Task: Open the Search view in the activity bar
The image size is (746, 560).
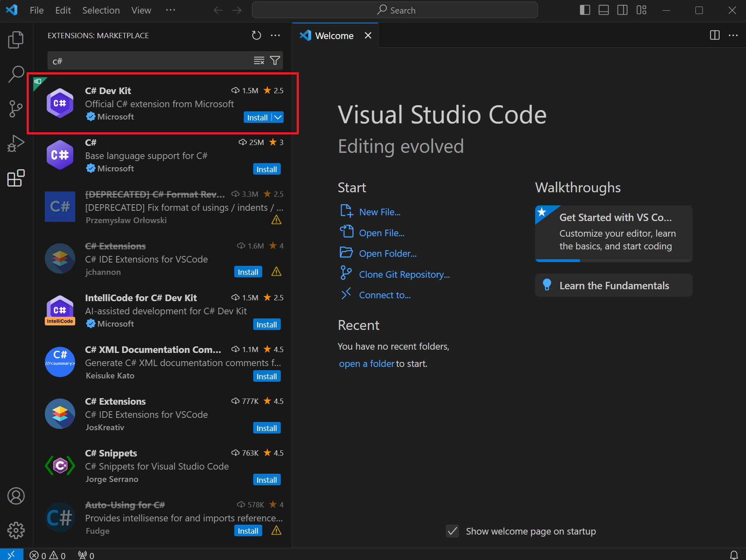Action: click(x=16, y=74)
